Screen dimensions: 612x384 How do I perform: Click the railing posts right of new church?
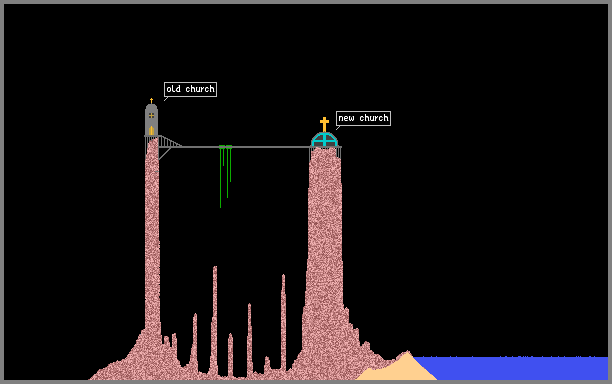coord(339,153)
